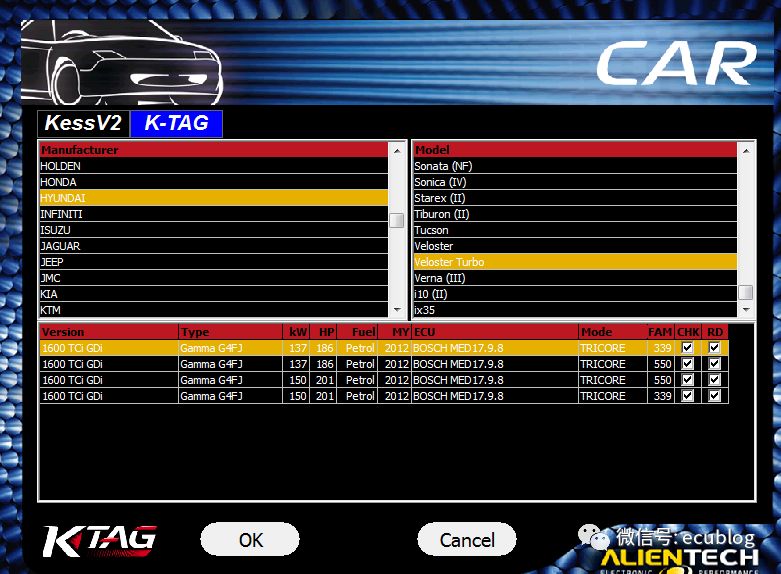
Task: Select JEEP manufacturer
Action: 214,262
